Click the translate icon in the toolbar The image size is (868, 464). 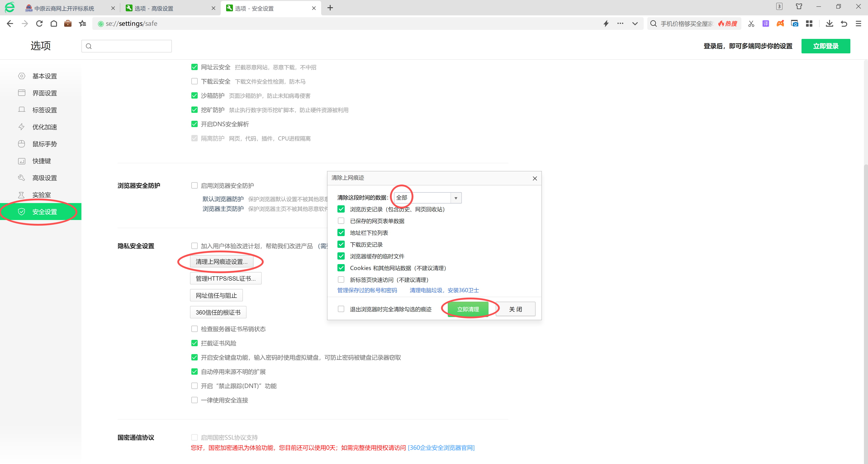pos(766,24)
